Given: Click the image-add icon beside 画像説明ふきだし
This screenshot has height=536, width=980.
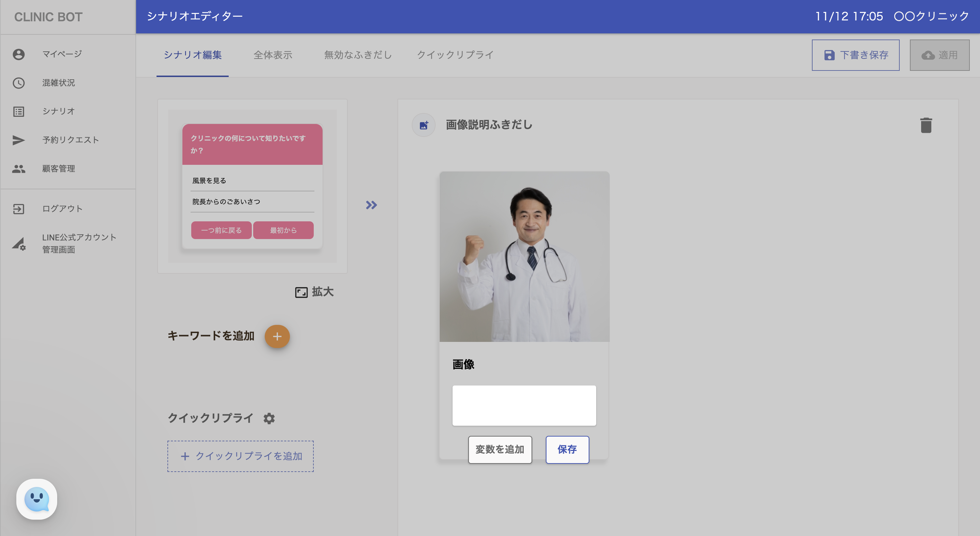Looking at the screenshot, I should point(423,125).
